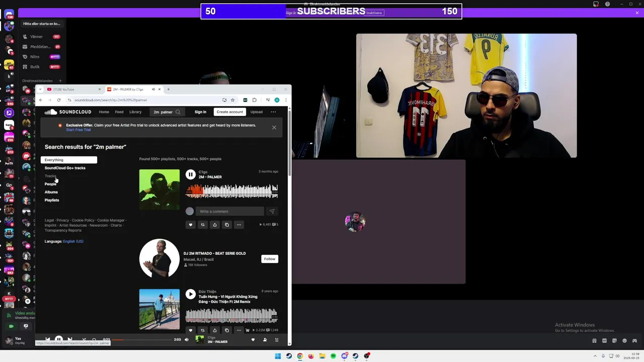Viewport: 644px width, 362px height.
Task: Bookmark this page with the star icon
Action: [232, 100]
